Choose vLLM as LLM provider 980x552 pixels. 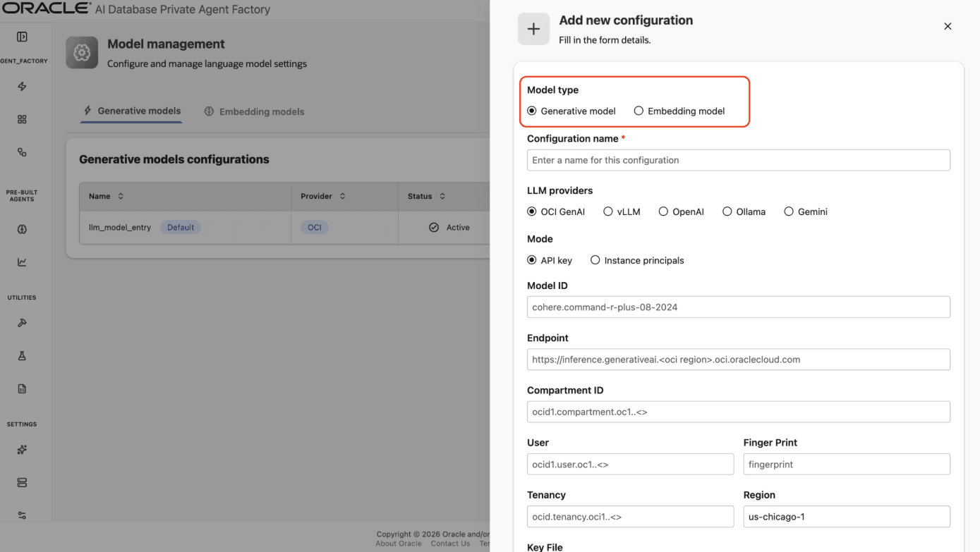coord(608,211)
